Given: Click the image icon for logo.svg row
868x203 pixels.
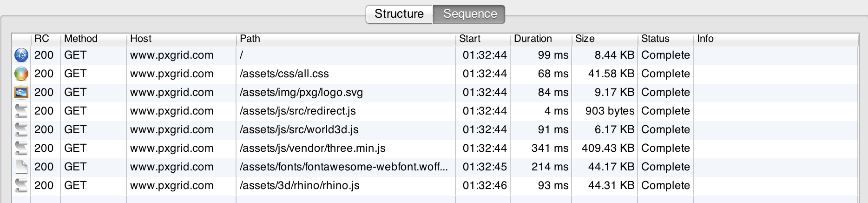Looking at the screenshot, I should click(x=21, y=92).
